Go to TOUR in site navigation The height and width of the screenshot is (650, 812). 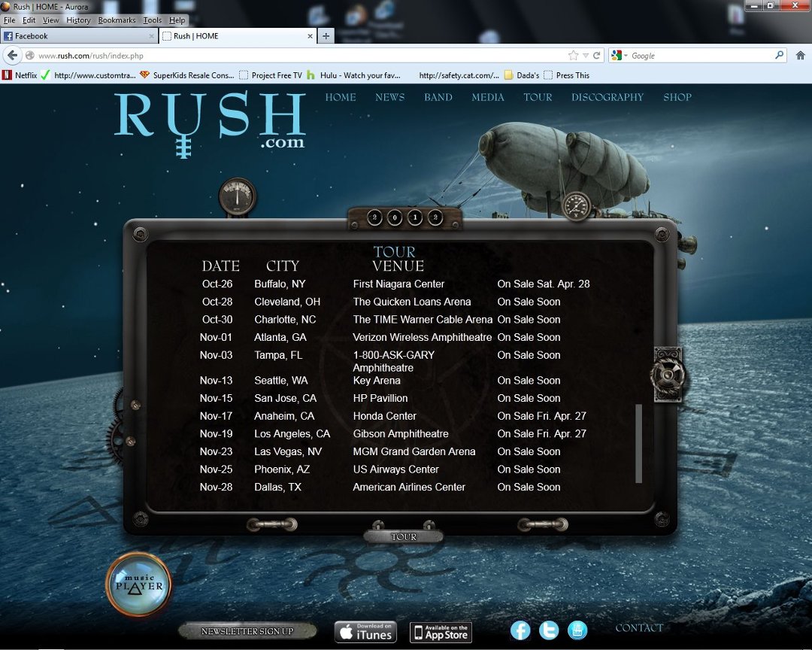(x=538, y=97)
